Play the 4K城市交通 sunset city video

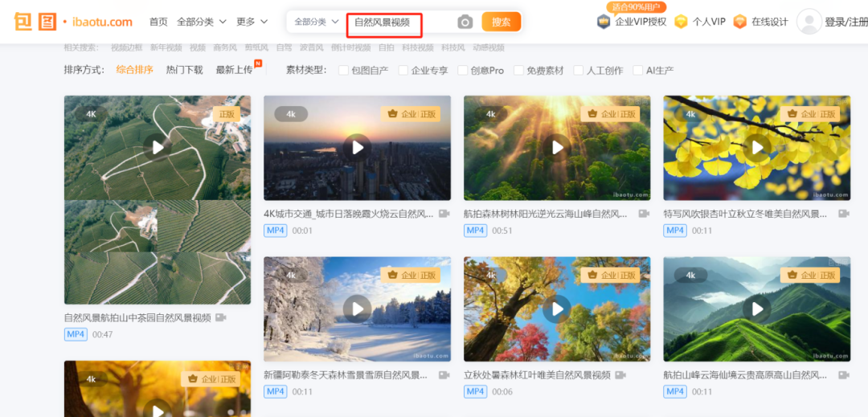pos(357,148)
